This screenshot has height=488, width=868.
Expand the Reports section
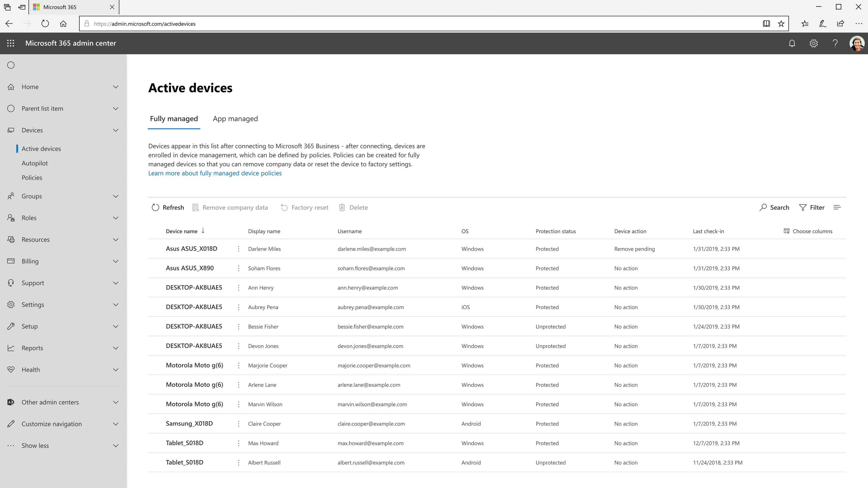pyautogui.click(x=116, y=348)
